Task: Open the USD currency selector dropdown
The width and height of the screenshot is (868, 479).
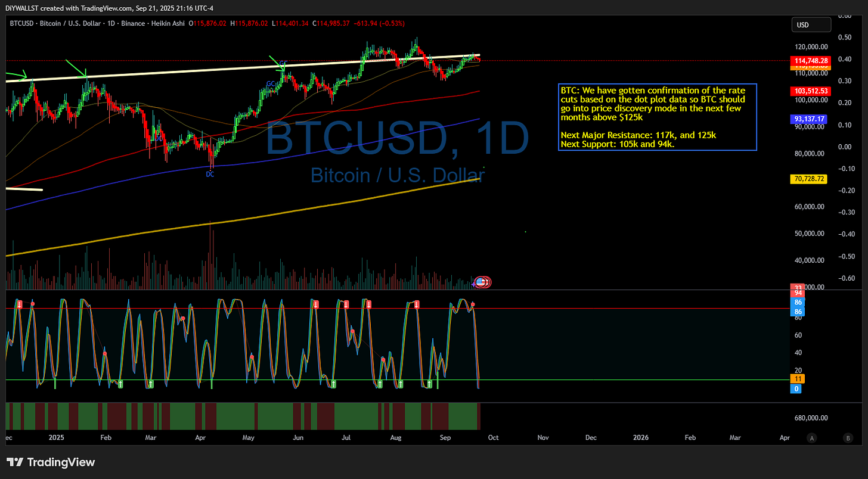Action: 811,24
